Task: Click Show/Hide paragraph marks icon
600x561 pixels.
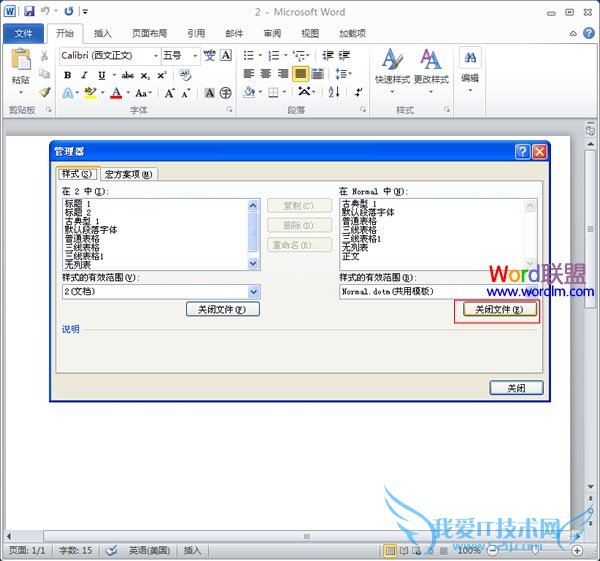Action: pyautogui.click(x=359, y=92)
